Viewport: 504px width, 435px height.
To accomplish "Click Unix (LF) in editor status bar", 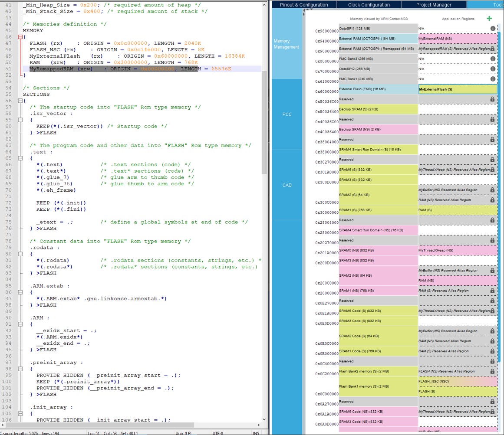I will pos(183,433).
